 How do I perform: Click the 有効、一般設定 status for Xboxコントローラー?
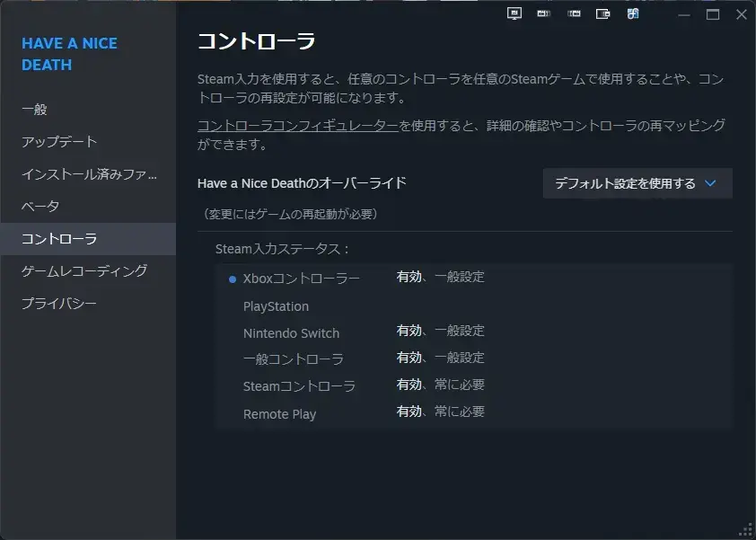[x=440, y=277]
